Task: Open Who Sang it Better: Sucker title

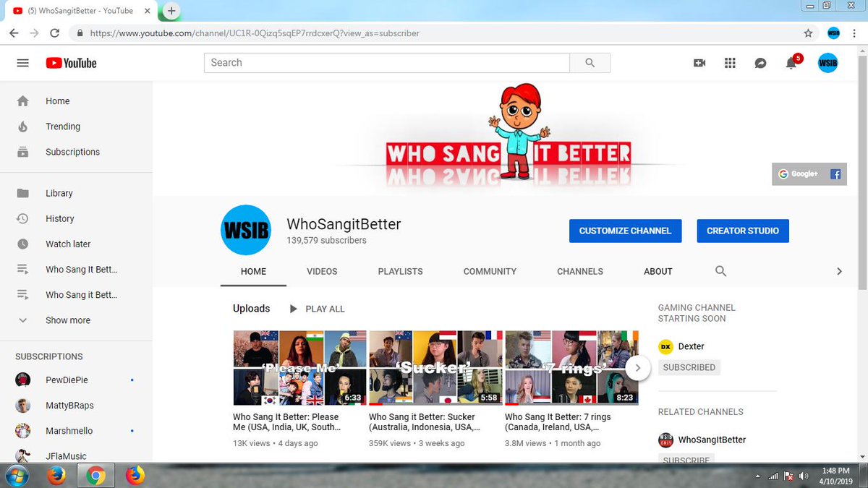Action: (424, 422)
